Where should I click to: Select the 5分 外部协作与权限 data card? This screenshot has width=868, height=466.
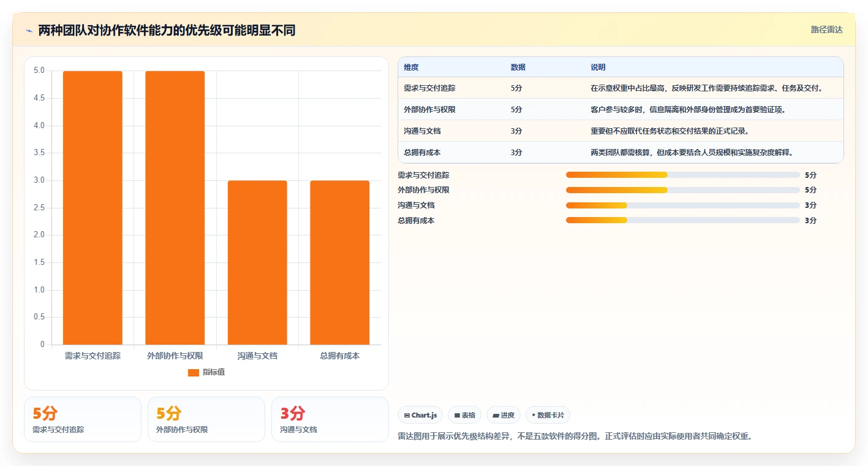point(206,419)
